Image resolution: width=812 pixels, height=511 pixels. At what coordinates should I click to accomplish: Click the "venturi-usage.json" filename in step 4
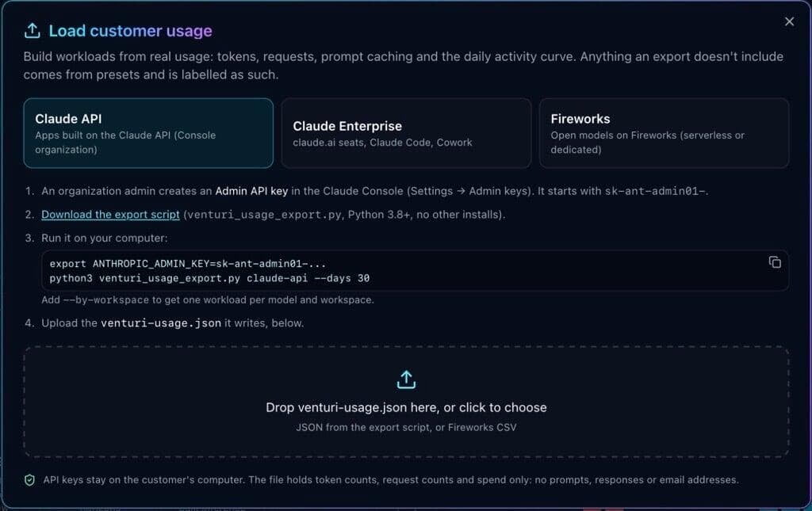(x=160, y=322)
